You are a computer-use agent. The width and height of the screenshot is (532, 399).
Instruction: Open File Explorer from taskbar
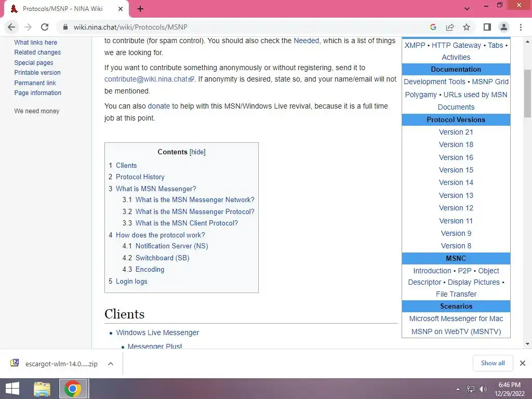pos(42,389)
